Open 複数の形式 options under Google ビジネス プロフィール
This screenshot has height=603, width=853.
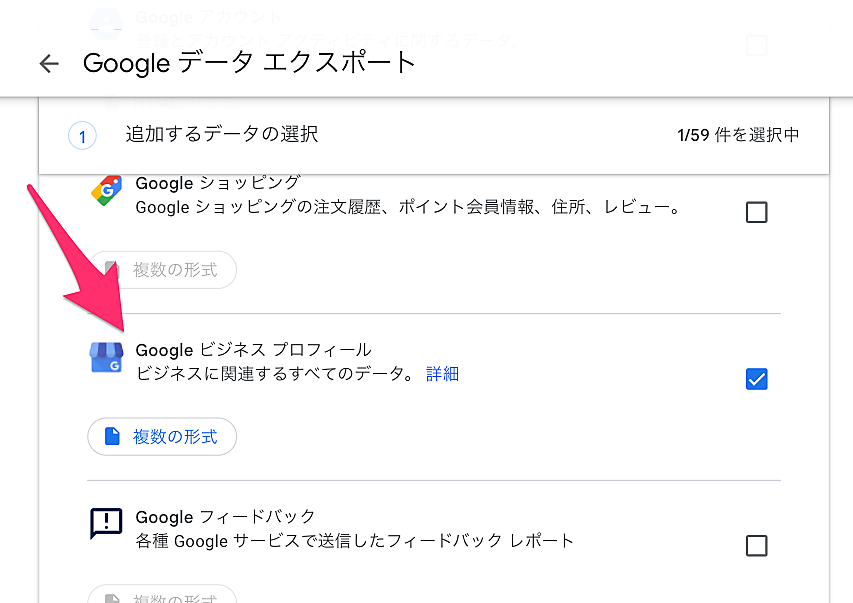pyautogui.click(x=162, y=437)
